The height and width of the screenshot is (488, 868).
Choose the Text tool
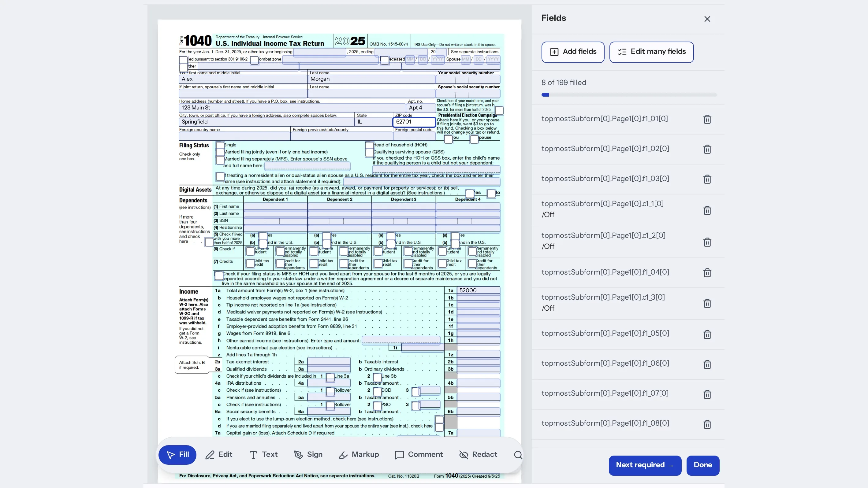point(263,455)
